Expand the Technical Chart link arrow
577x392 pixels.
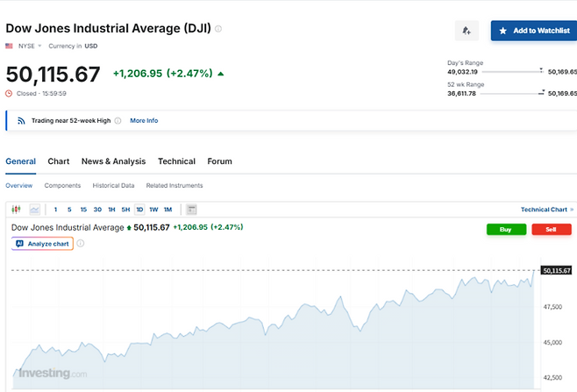[573, 210]
